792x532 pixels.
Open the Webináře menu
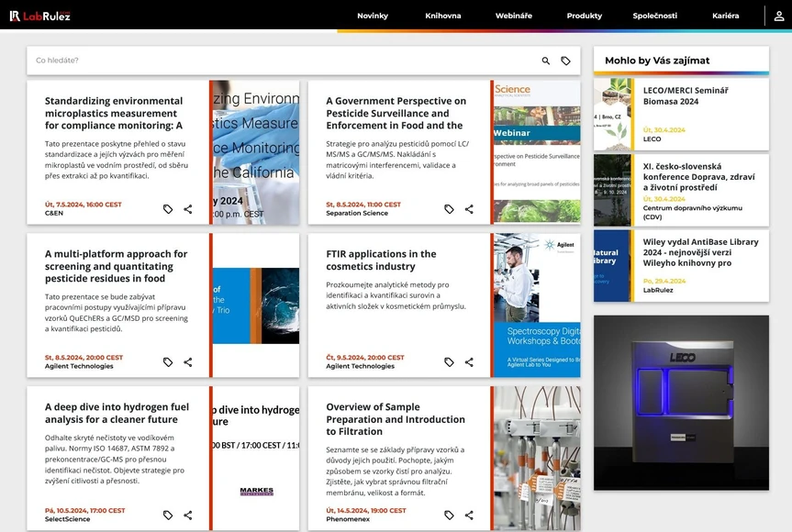click(x=514, y=16)
